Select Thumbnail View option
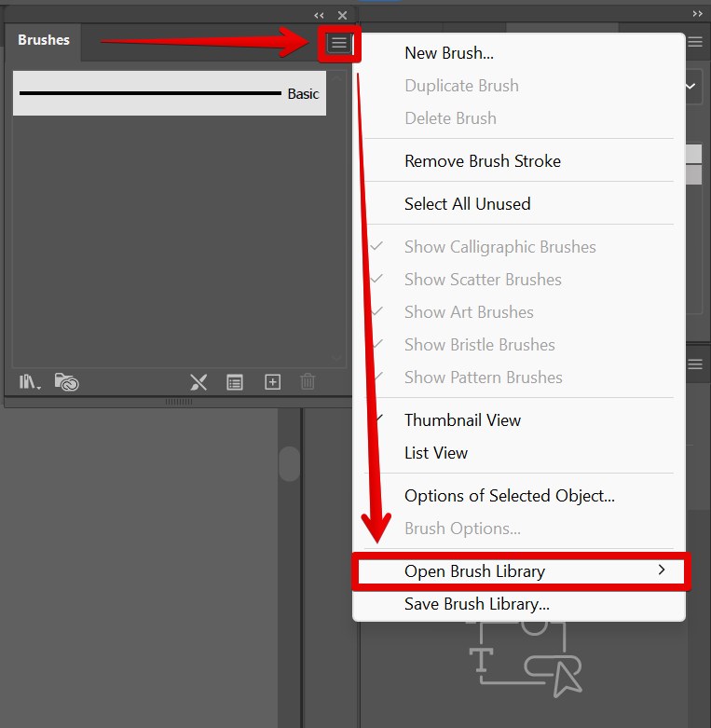The image size is (711, 728). 518,420
